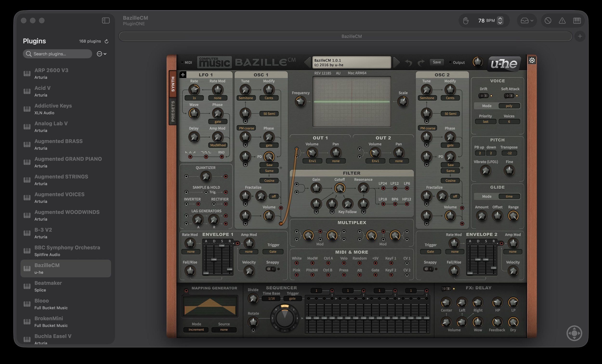The image size is (602, 364).
Task: Go to next preset with right arrow
Action: tap(396, 62)
